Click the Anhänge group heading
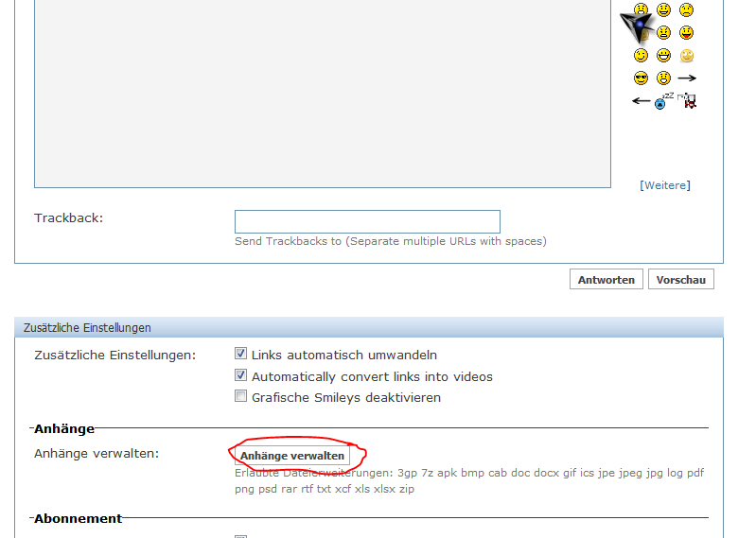 click(x=64, y=428)
